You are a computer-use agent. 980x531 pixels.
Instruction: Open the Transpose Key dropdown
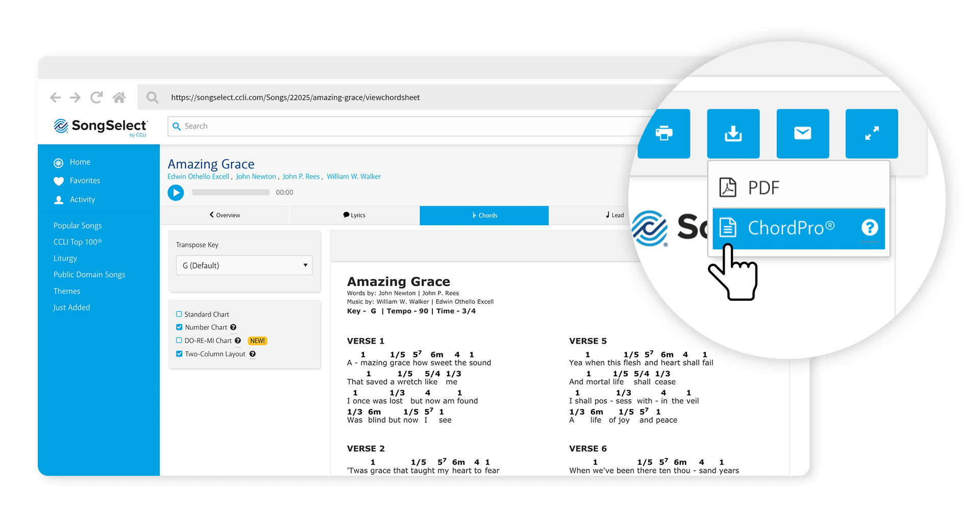(244, 265)
